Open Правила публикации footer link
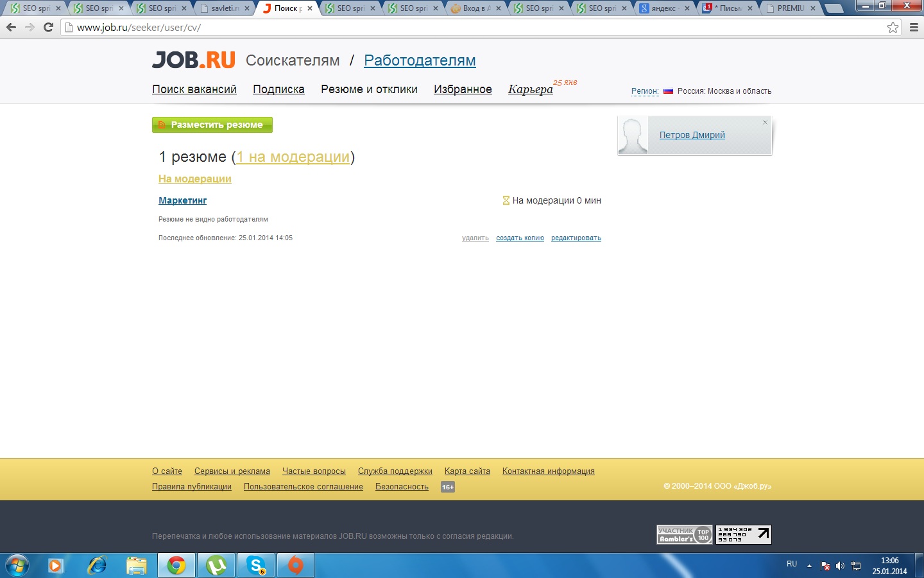 pyautogui.click(x=192, y=487)
